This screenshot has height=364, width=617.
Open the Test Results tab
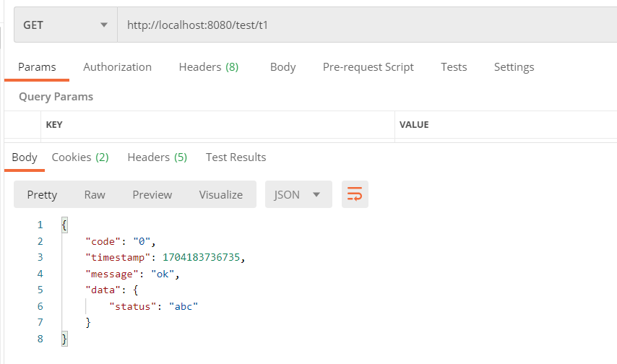(x=236, y=157)
